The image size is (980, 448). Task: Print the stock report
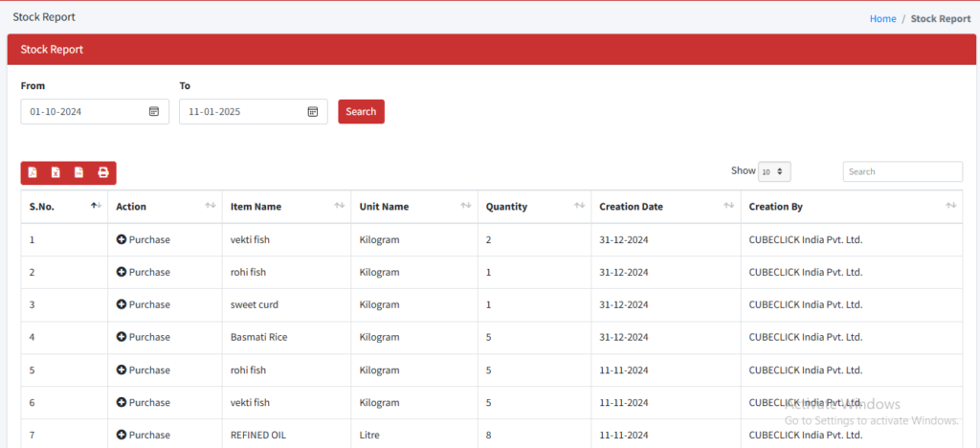click(103, 173)
